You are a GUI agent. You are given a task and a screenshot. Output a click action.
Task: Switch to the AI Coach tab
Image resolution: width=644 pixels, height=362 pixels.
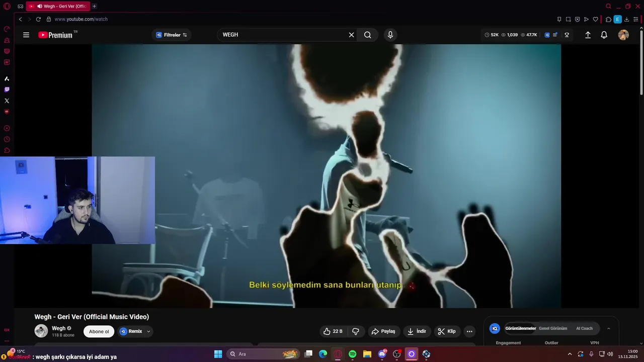[584, 328]
